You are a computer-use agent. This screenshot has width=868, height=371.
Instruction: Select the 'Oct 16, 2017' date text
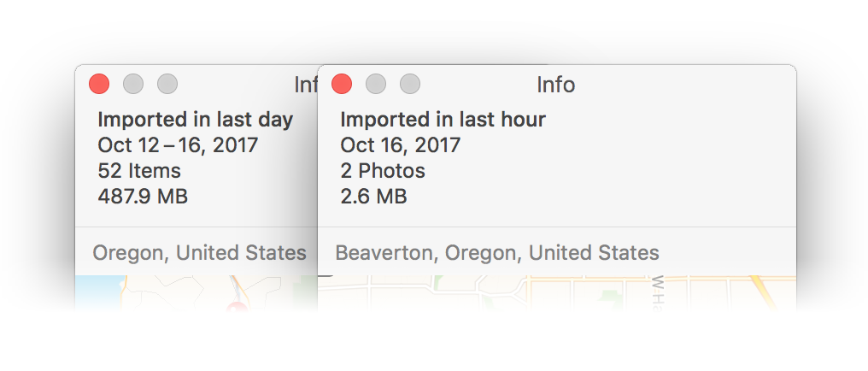point(400,145)
